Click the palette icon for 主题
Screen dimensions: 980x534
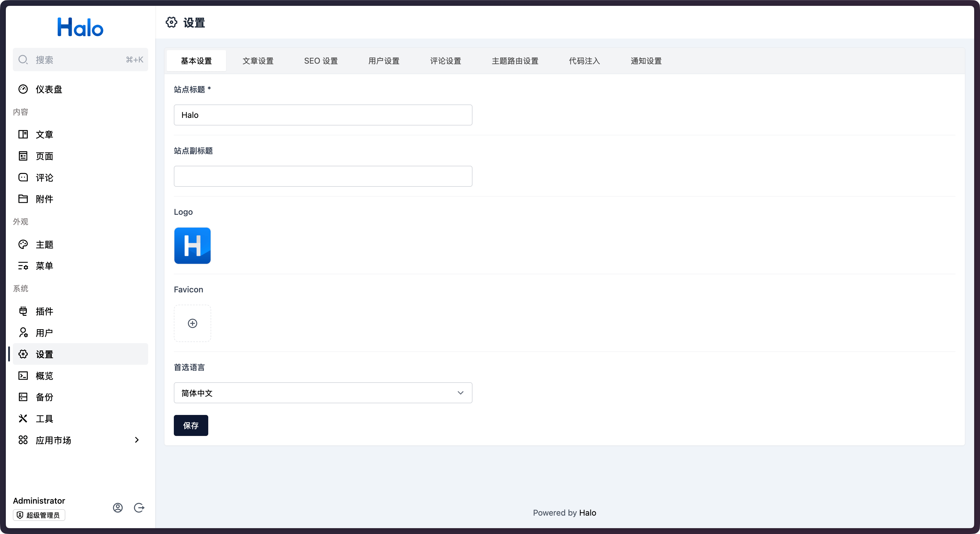pos(23,244)
